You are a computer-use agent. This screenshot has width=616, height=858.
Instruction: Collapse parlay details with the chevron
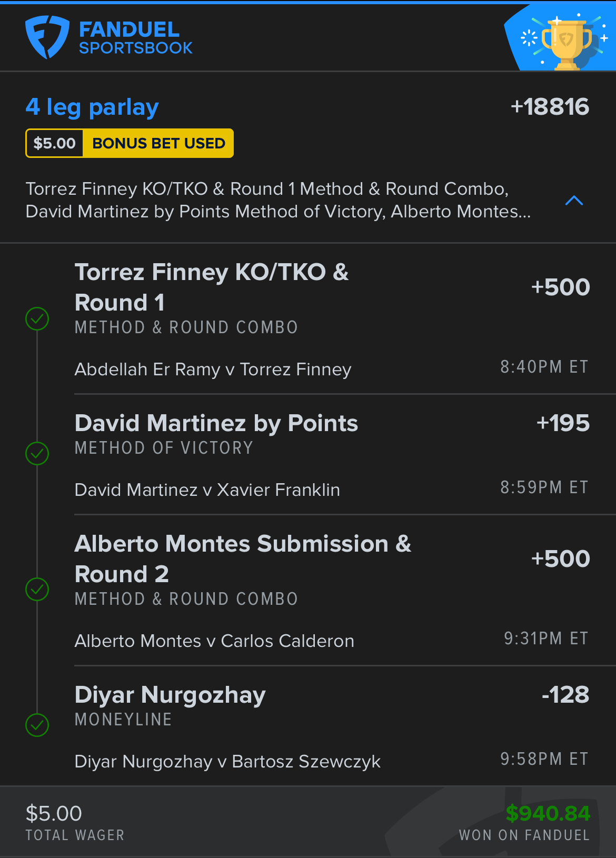click(x=574, y=201)
